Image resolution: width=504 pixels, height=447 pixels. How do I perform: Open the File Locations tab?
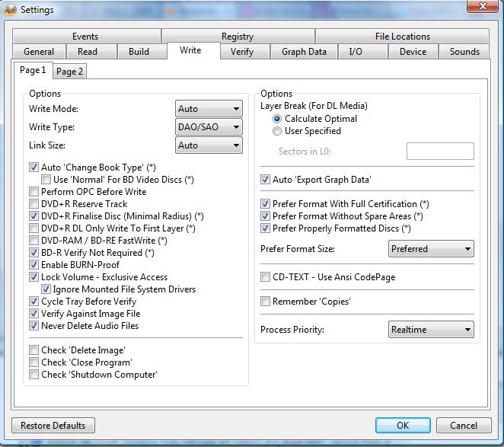[403, 36]
